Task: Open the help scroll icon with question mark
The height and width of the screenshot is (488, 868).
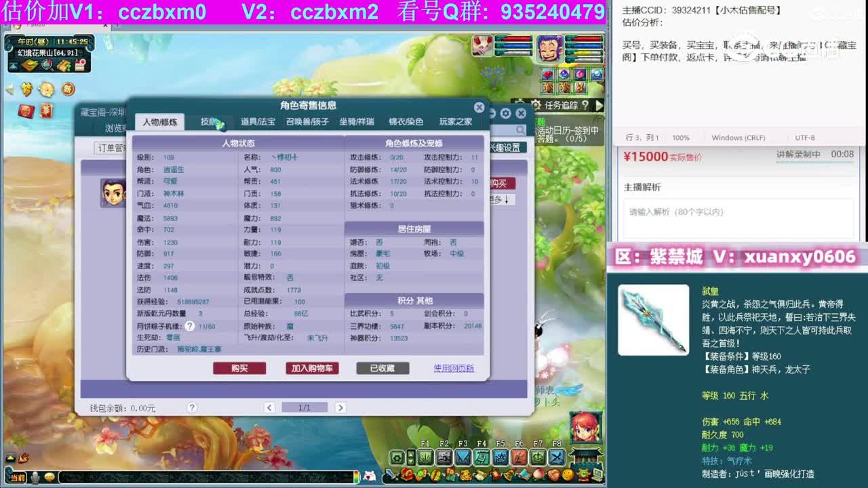Action: (x=64, y=65)
